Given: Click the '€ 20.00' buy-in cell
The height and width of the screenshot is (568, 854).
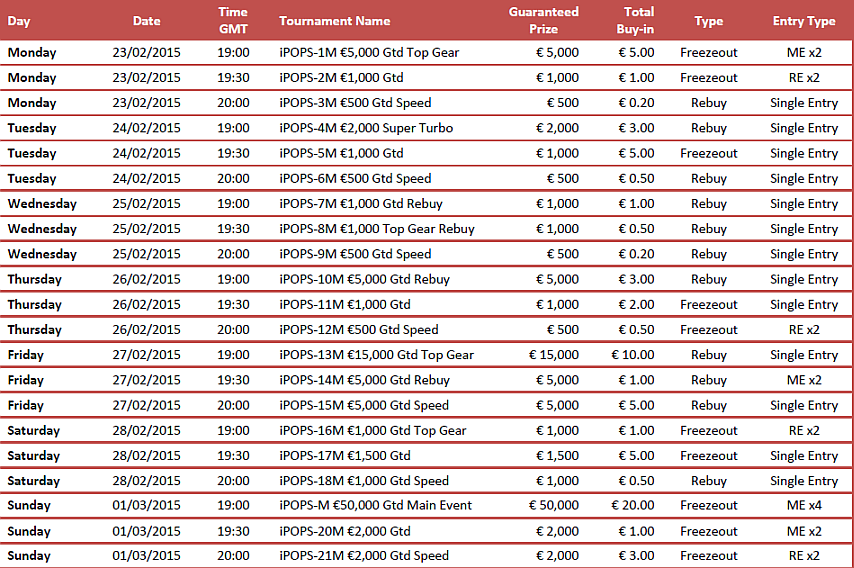Looking at the screenshot, I should coord(632,505).
